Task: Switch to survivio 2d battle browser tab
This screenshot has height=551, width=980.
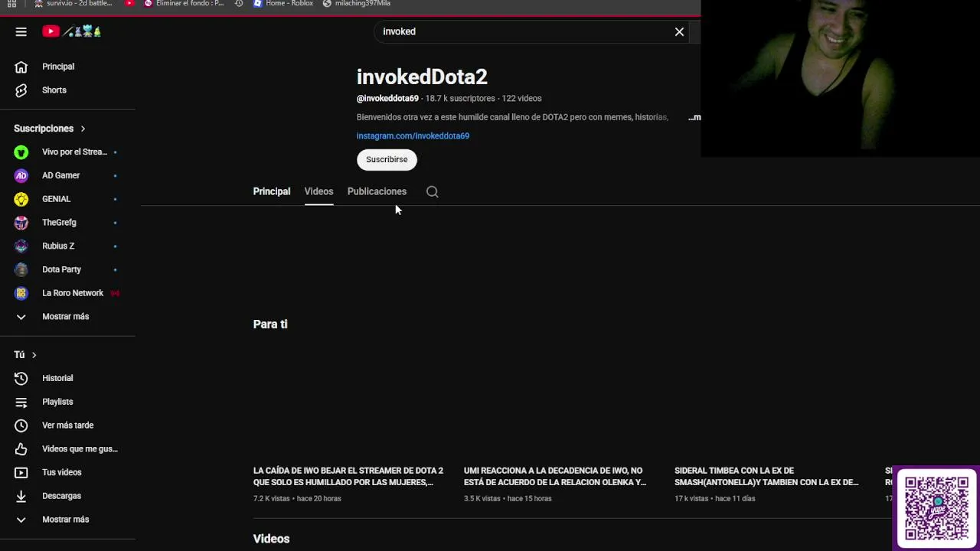Action: pos(73,4)
